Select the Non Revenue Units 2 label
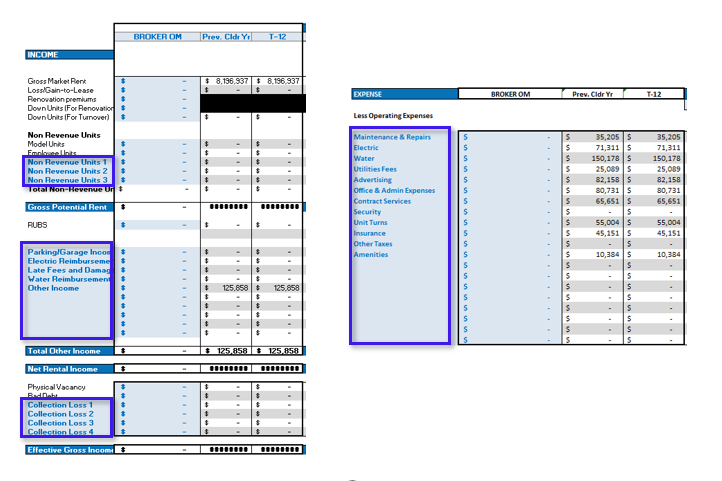This screenshot has height=481, width=722. coord(67,171)
